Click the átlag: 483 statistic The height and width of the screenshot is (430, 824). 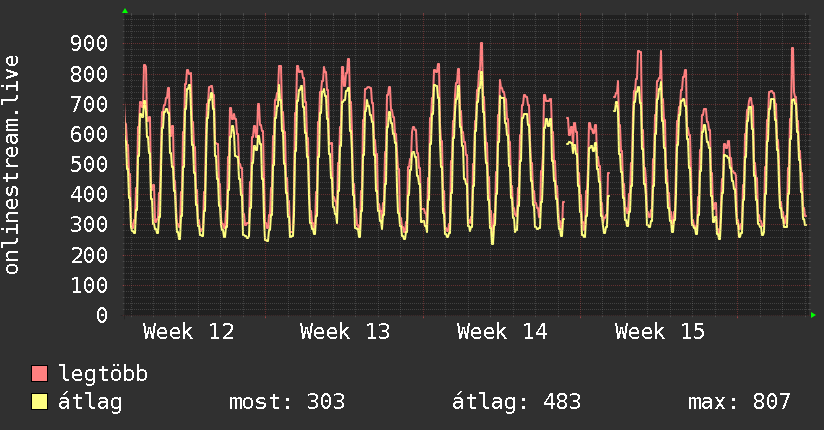[x=517, y=402]
